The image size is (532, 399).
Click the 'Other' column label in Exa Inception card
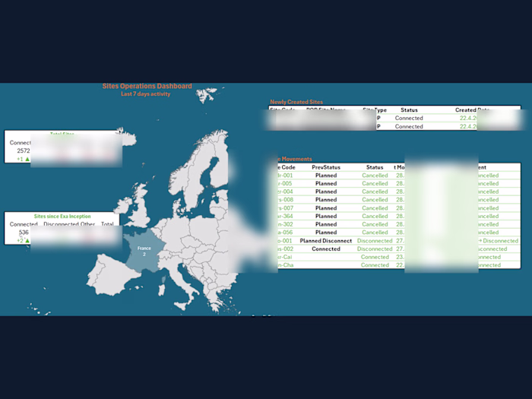click(x=87, y=224)
